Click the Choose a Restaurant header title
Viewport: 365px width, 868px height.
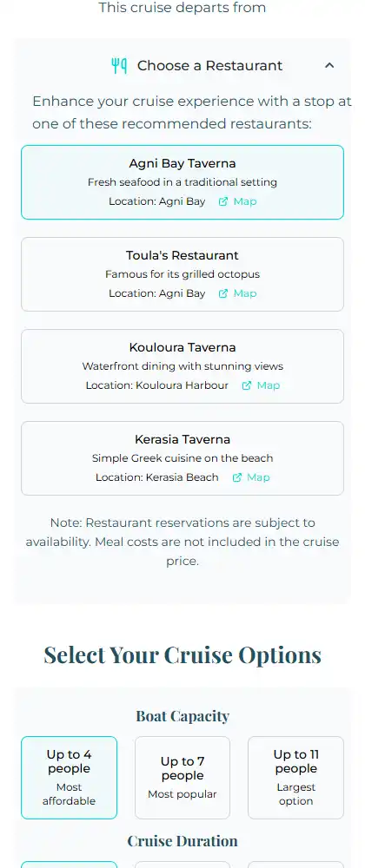pyautogui.click(x=210, y=66)
